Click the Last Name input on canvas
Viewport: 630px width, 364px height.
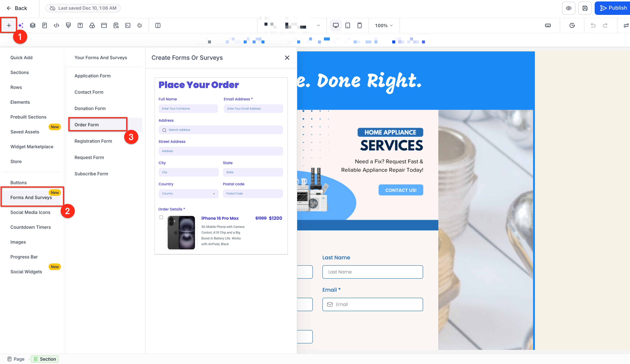pyautogui.click(x=373, y=272)
